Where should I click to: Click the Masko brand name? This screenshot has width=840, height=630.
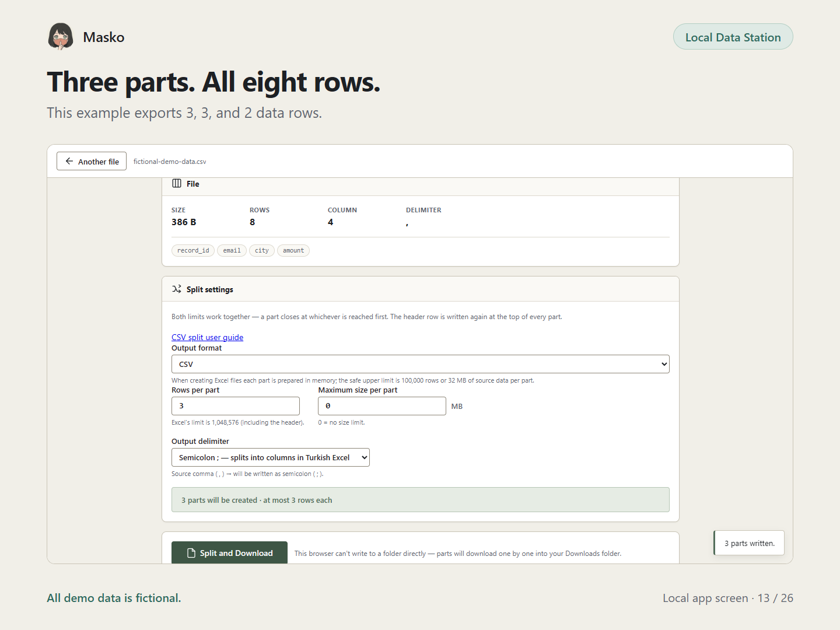pyautogui.click(x=104, y=37)
